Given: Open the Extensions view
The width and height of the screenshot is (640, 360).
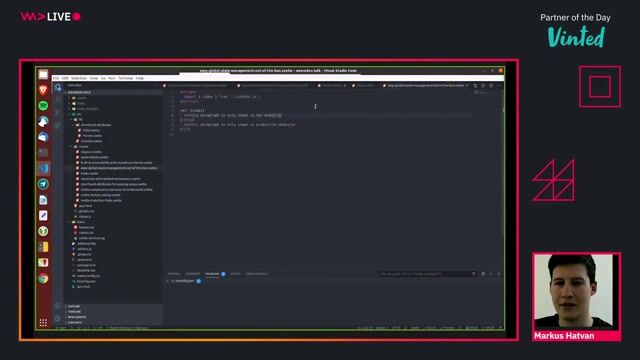Looking at the screenshot, I should point(58,125).
